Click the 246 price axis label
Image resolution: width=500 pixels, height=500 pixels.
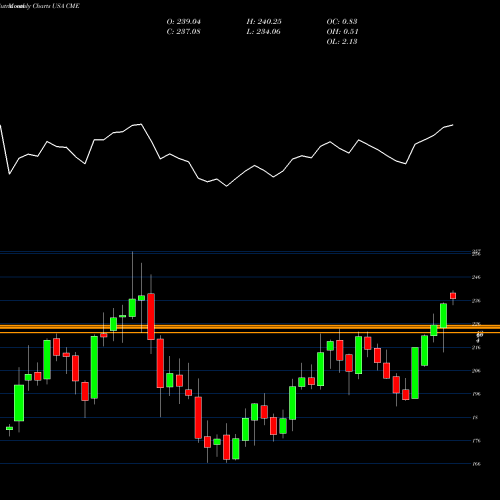tap(476, 277)
